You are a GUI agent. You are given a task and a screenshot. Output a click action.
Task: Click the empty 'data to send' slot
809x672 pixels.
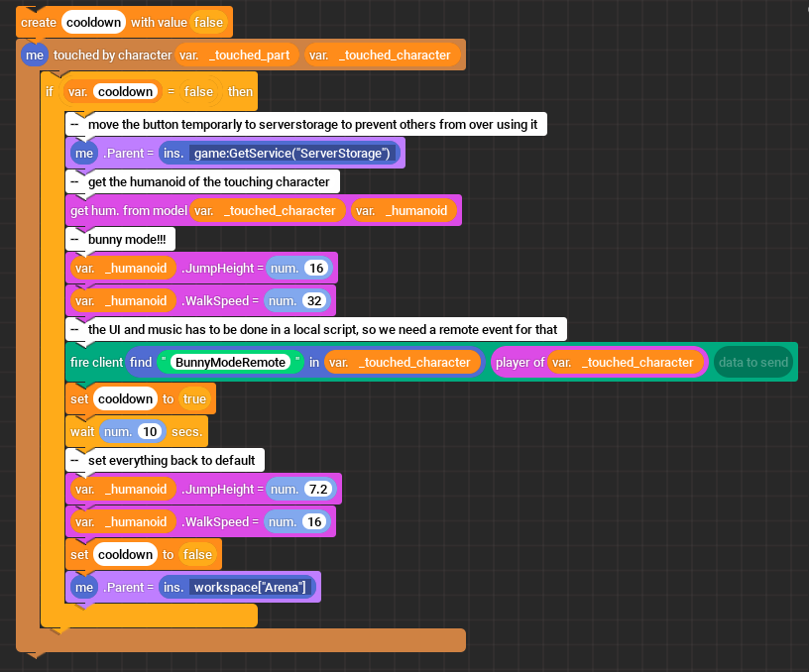(x=753, y=362)
